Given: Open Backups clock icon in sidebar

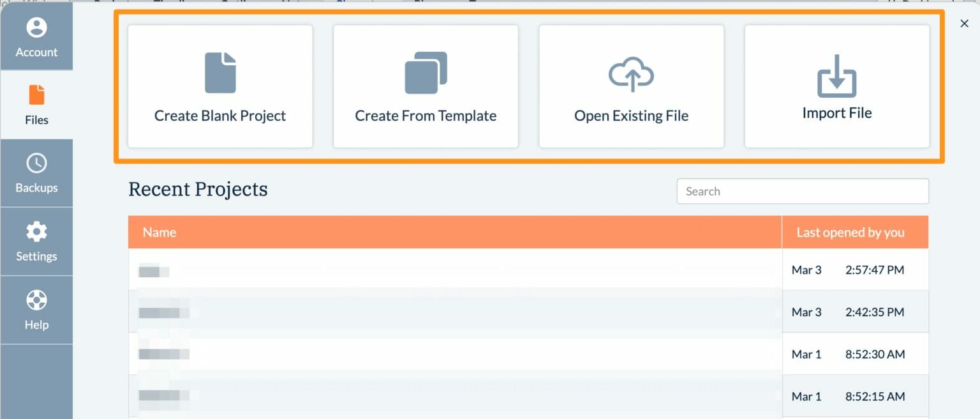Looking at the screenshot, I should (x=36, y=164).
